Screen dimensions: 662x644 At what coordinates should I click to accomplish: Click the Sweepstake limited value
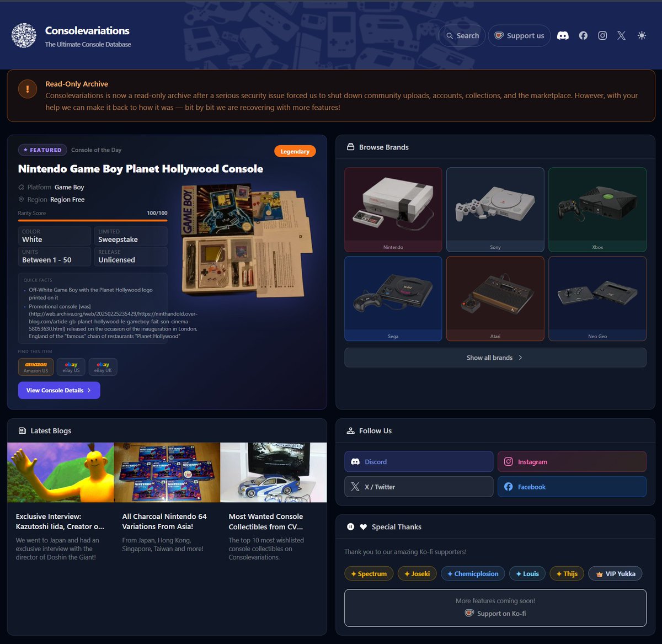tap(118, 239)
